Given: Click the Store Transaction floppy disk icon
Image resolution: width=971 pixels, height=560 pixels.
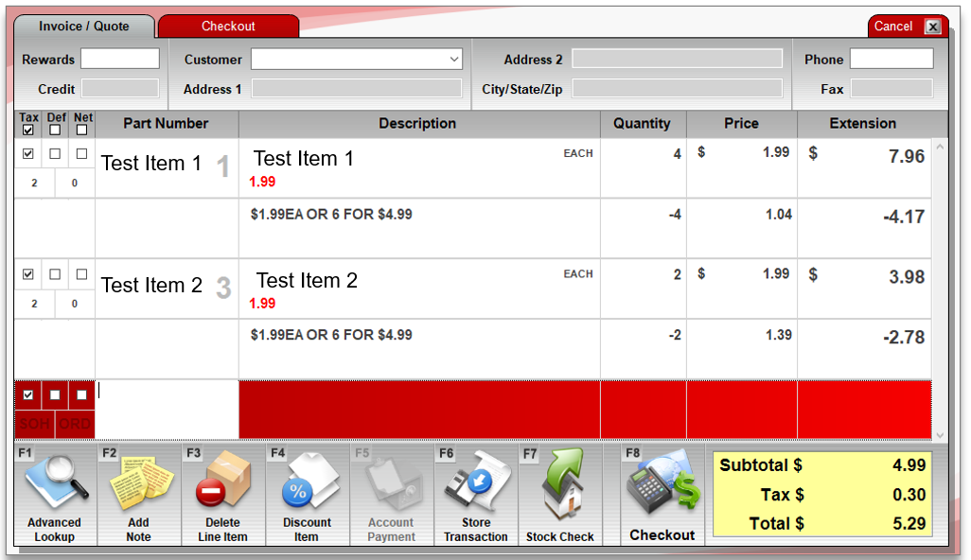Looking at the screenshot, I should coord(475,483).
